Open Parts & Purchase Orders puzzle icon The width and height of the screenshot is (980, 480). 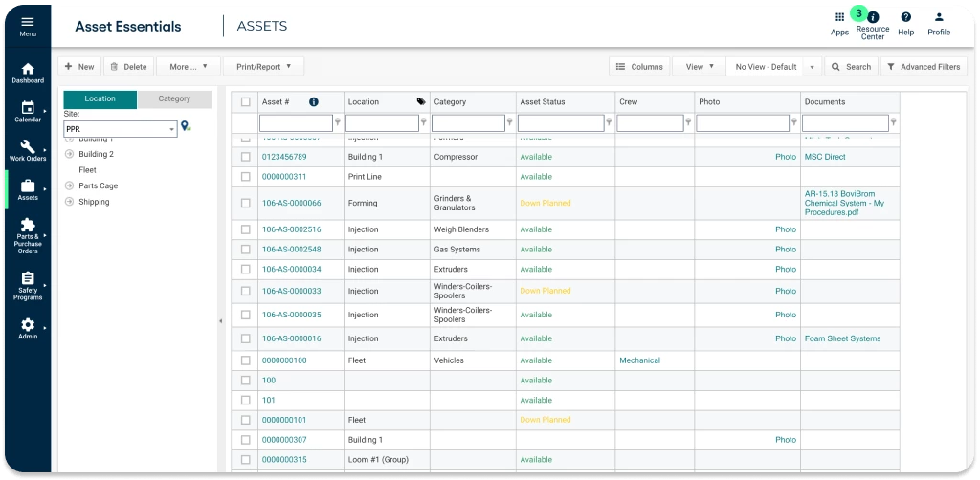[x=28, y=225]
